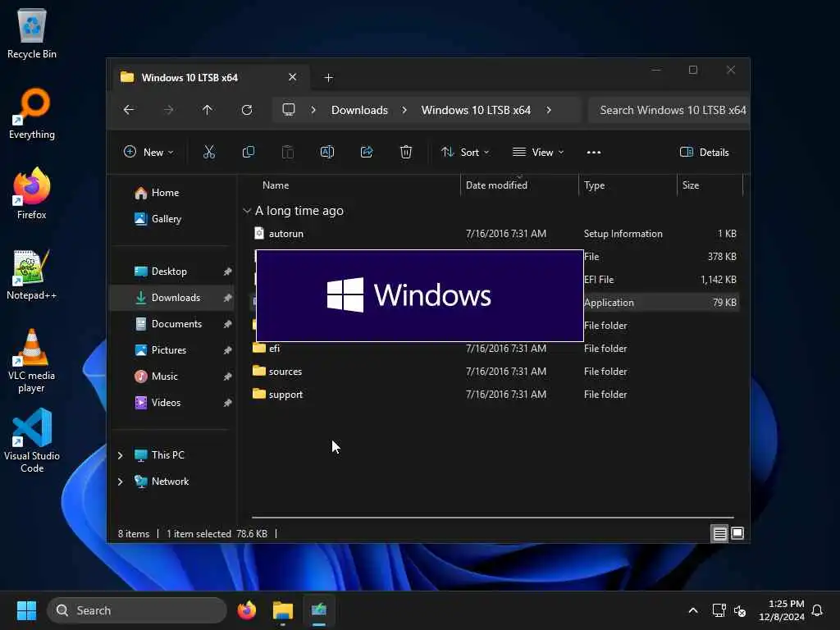Sort by the Size column header
The width and height of the screenshot is (840, 630).
tap(691, 185)
